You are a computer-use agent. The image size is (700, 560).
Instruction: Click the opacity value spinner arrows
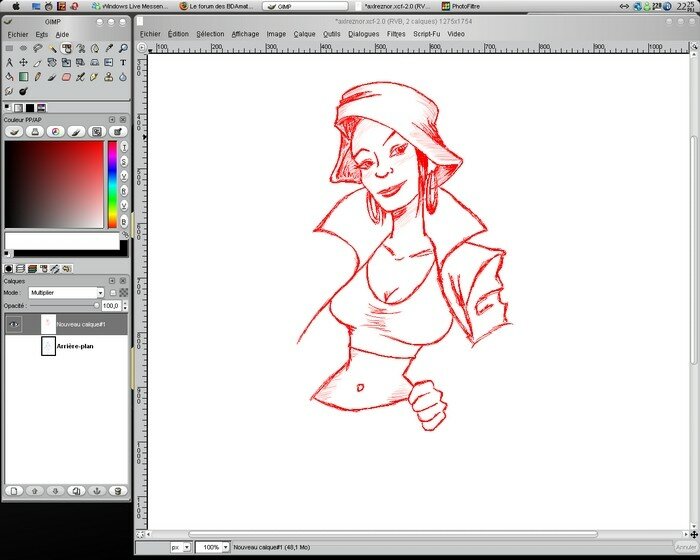pyautogui.click(x=125, y=306)
